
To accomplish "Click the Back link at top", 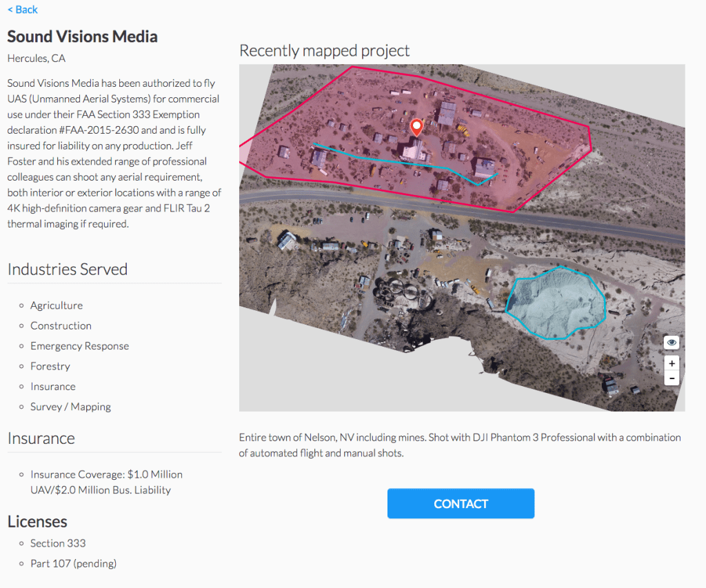I will tap(23, 10).
